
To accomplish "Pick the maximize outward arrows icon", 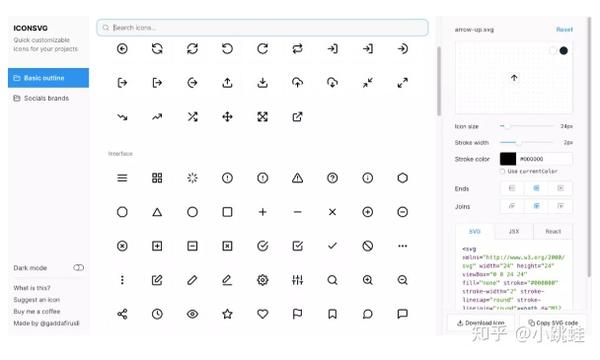I will 403,83.
